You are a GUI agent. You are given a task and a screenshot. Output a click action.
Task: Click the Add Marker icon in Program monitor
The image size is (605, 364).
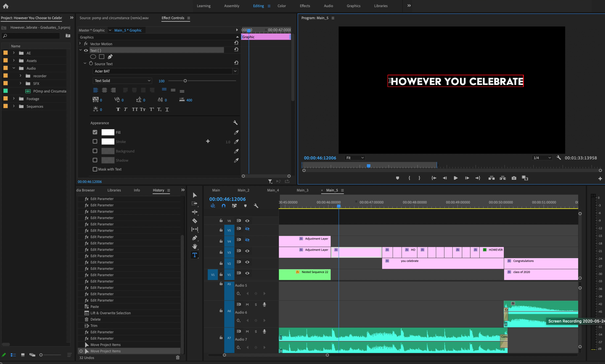[398, 178]
